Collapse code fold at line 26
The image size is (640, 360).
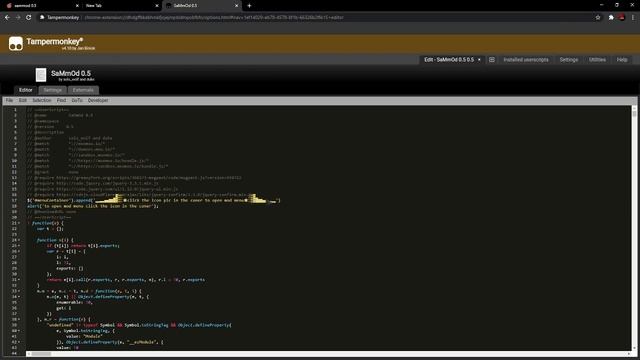[x=19, y=251]
